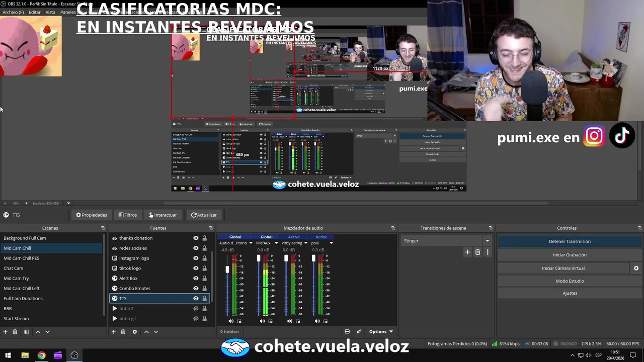Screen dimensions: 644x362
Task: Zoom out the preview with minus button
Action: [5, 203]
